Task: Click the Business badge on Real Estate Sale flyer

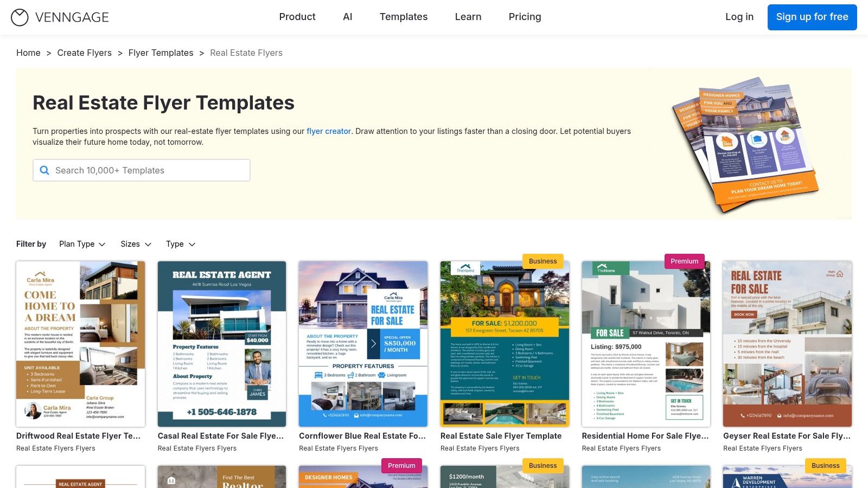Action: click(x=542, y=261)
